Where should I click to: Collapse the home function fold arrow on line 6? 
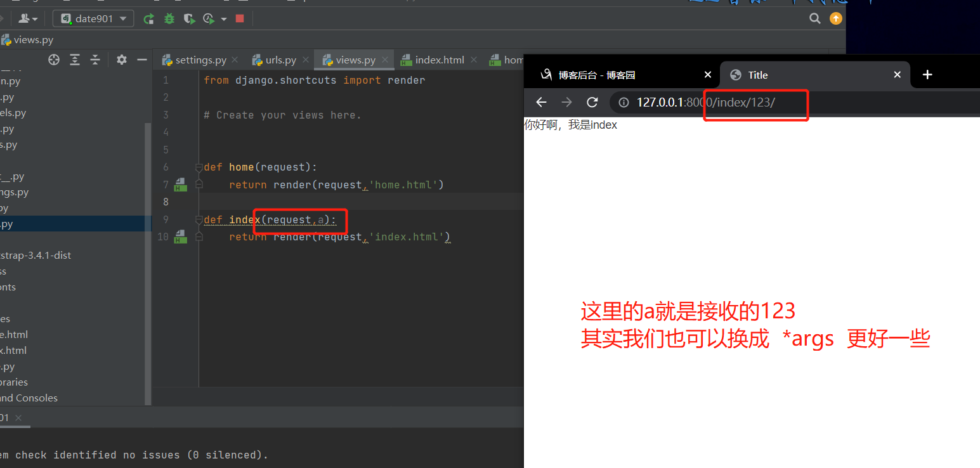[199, 167]
